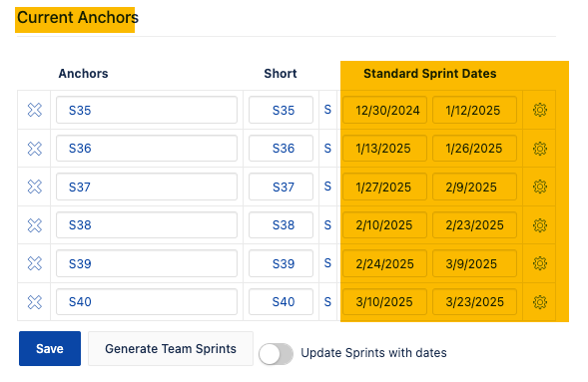Click the S link on the S39 row
The height and width of the screenshot is (382, 588).
tap(327, 263)
